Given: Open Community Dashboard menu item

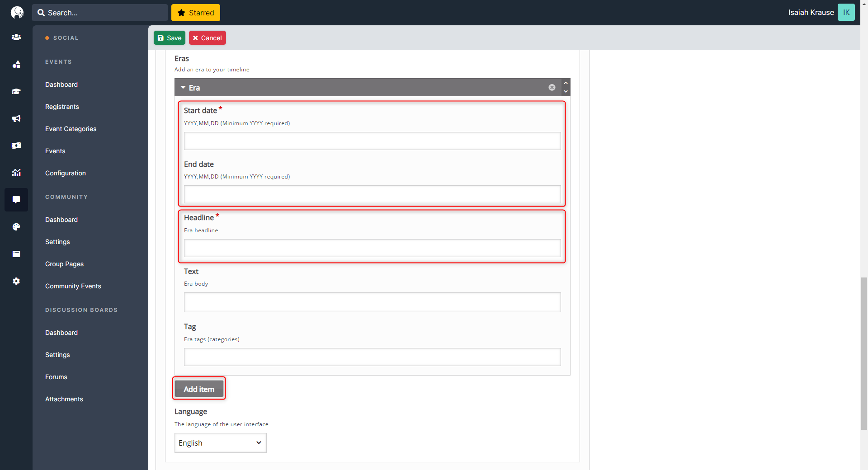Looking at the screenshot, I should click(61, 220).
